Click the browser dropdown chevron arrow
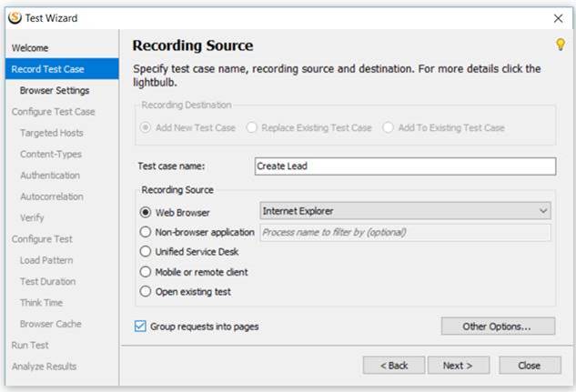576x392 pixels. pos(543,211)
